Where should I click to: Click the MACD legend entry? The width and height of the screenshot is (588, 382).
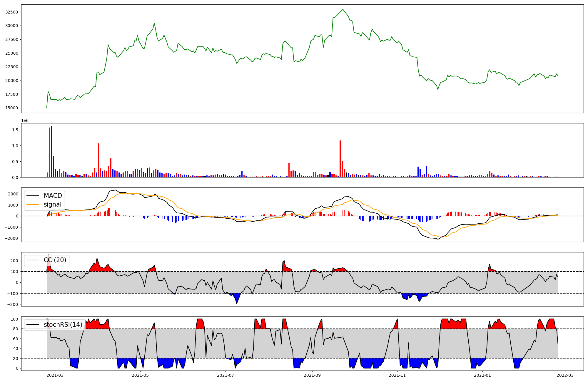click(x=53, y=196)
